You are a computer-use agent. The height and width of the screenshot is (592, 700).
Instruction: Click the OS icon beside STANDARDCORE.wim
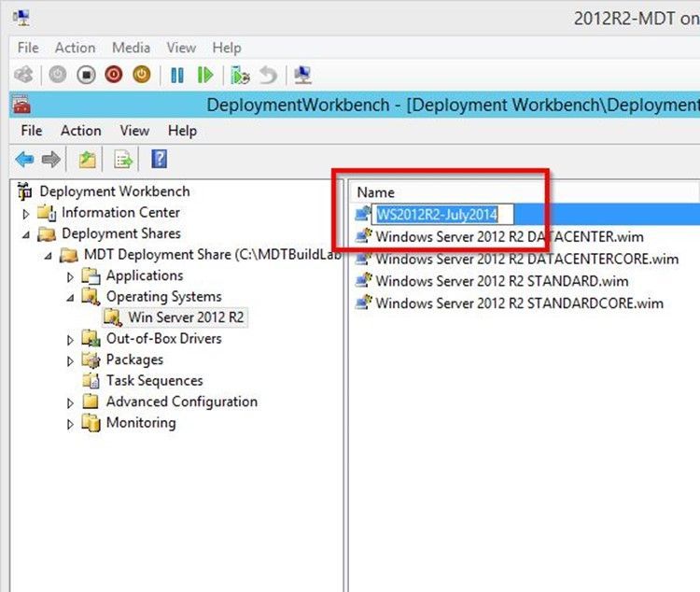click(x=363, y=302)
